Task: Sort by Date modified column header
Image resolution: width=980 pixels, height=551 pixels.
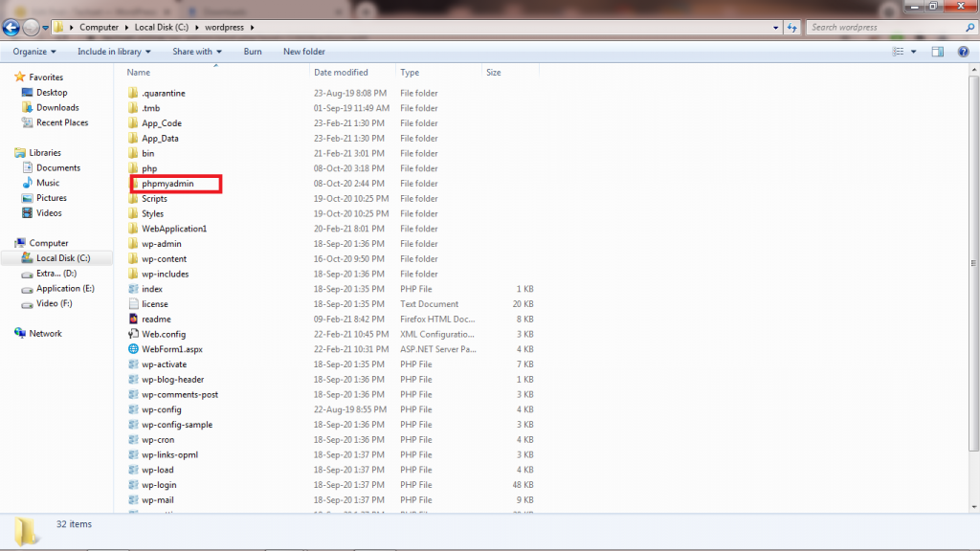Action: (x=341, y=73)
